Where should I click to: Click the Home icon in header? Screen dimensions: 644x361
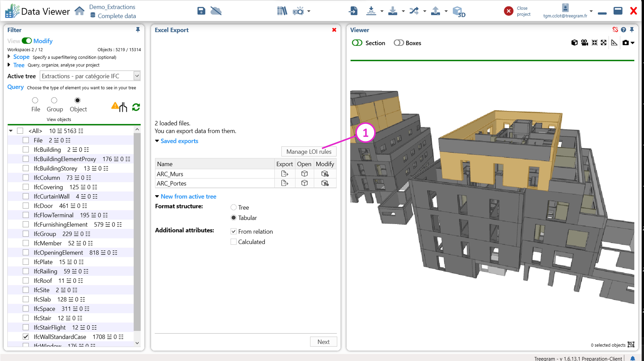pyautogui.click(x=79, y=11)
